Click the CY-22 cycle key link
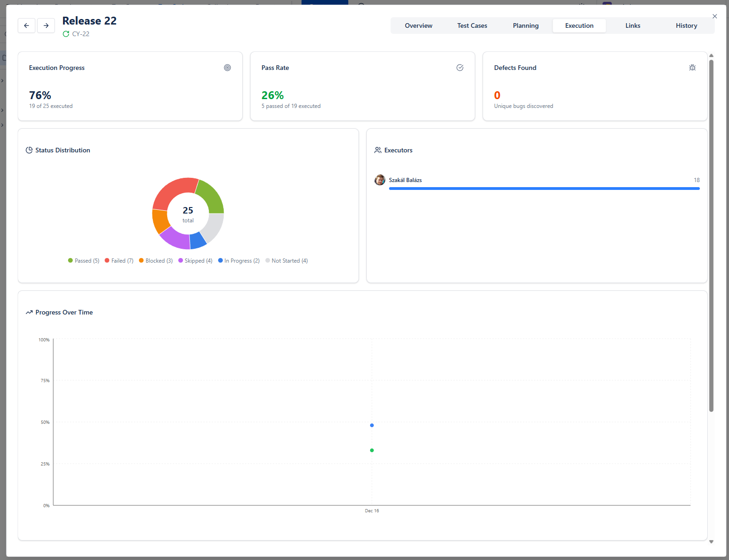Screen dimensions: 729x560 (x=81, y=34)
